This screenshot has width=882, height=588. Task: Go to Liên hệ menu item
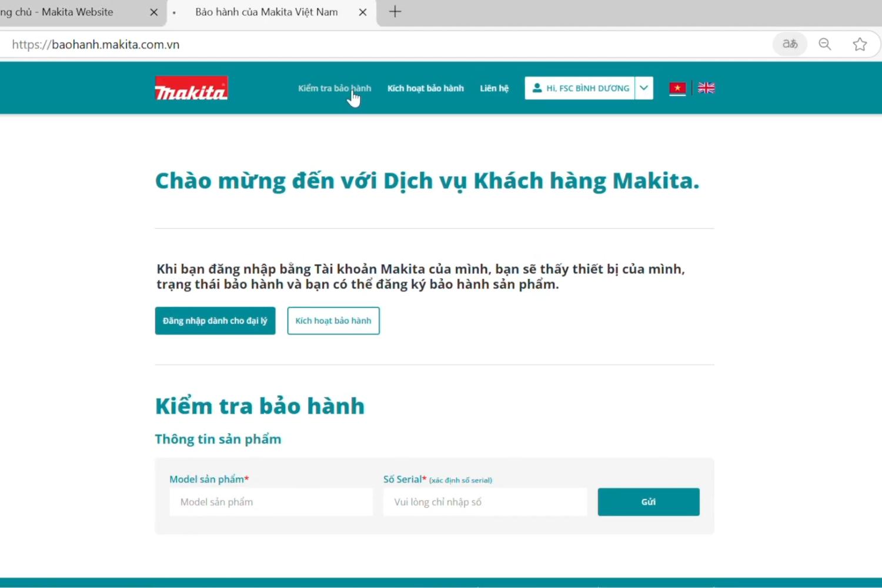coord(494,88)
